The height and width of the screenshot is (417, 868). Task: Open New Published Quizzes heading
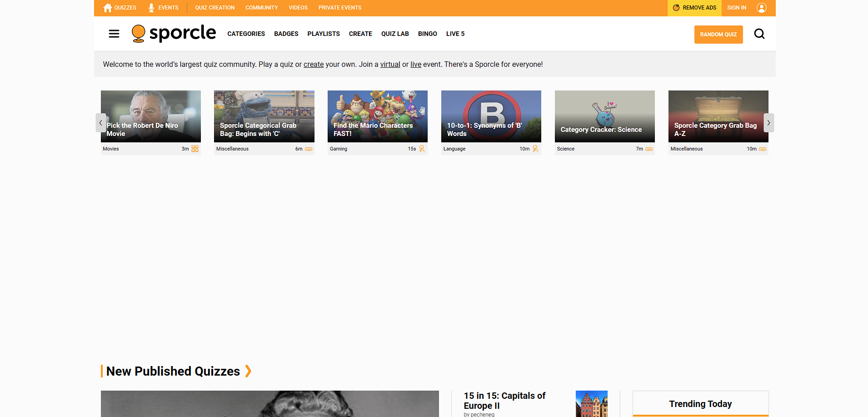pyautogui.click(x=173, y=371)
